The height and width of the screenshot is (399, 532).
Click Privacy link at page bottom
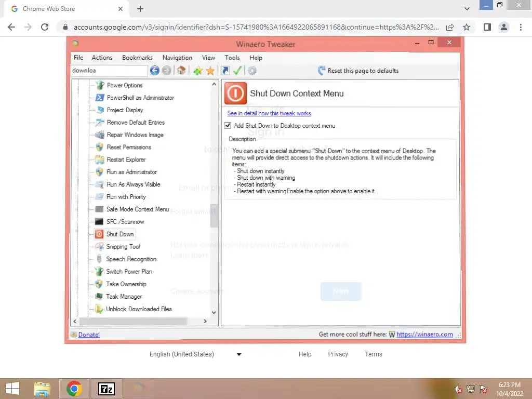(x=338, y=354)
